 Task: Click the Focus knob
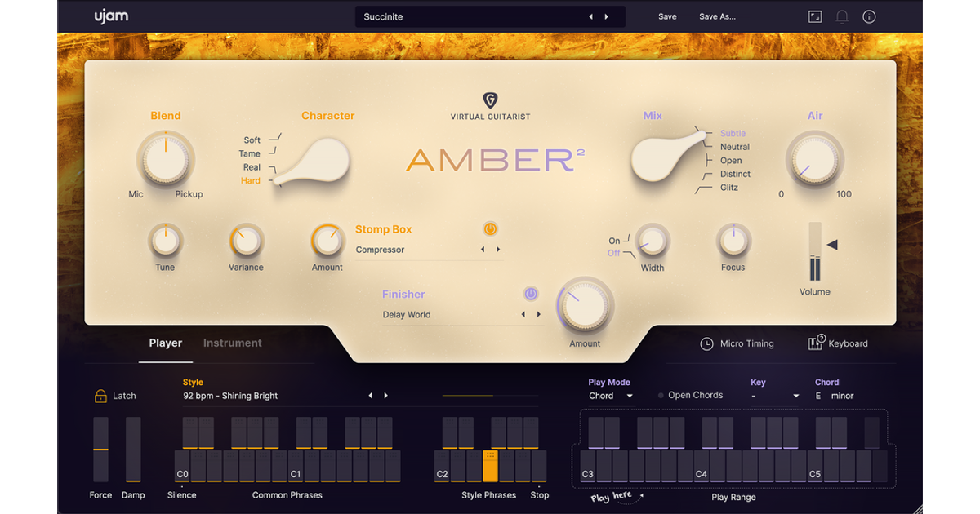point(733,241)
